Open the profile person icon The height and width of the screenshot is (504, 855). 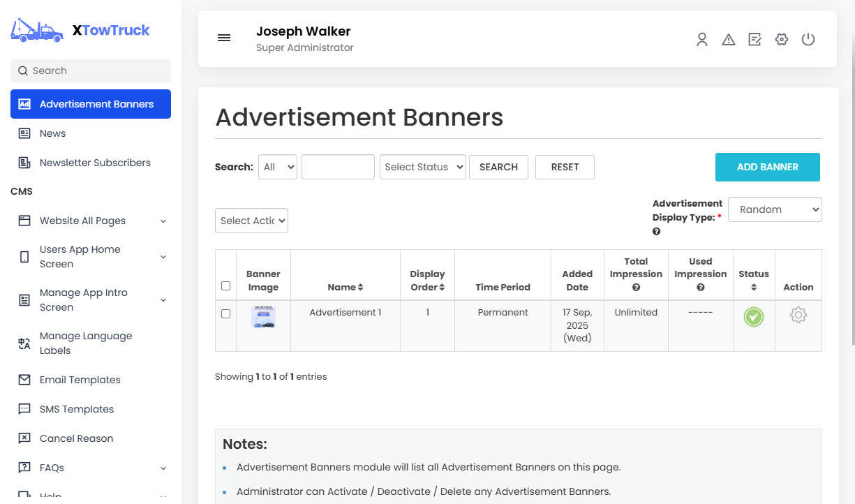point(701,40)
